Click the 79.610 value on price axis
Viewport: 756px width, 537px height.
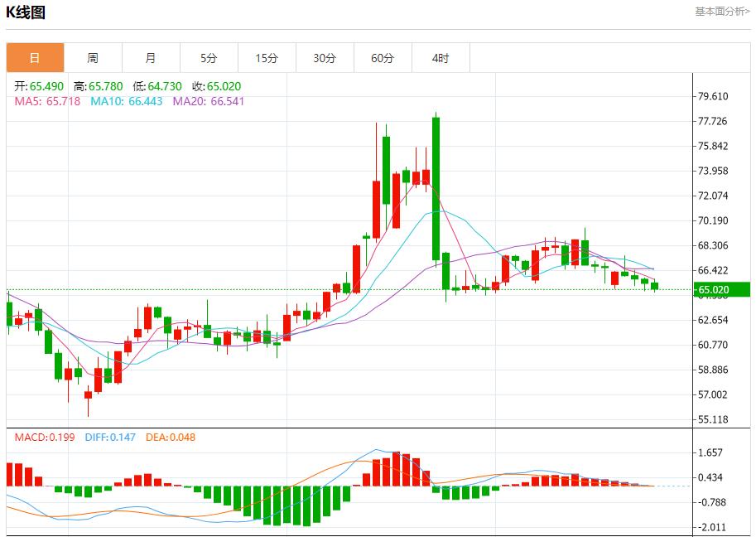coord(715,95)
